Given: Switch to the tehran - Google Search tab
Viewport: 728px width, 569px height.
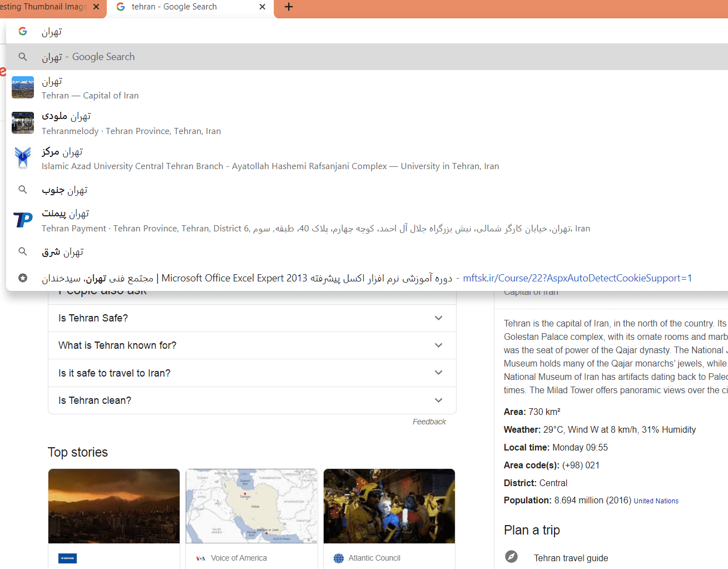Looking at the screenshot, I should point(191,8).
